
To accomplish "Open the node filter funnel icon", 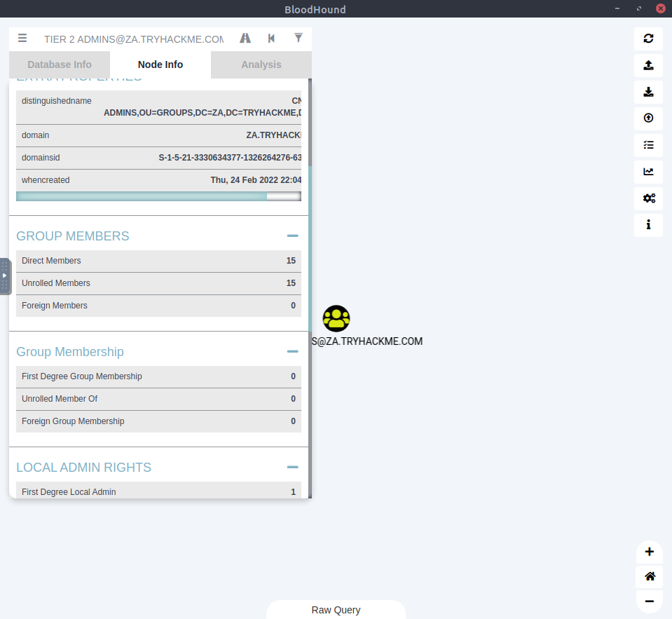I will click(298, 39).
